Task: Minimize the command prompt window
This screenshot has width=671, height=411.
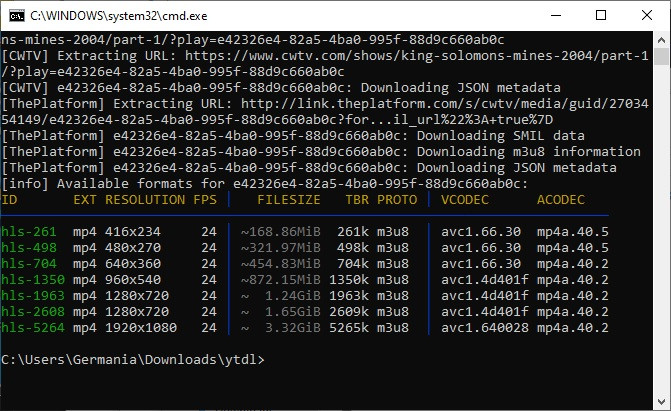Action: coord(553,15)
